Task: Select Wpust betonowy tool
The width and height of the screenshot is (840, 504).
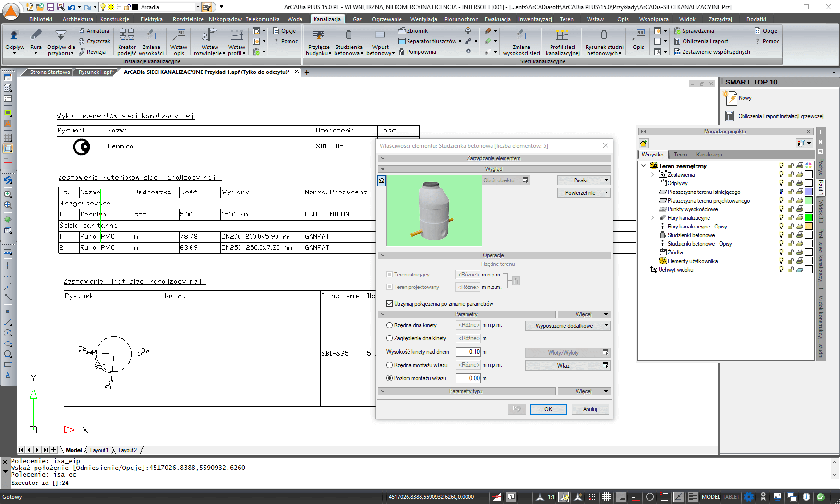Action: coord(380,41)
